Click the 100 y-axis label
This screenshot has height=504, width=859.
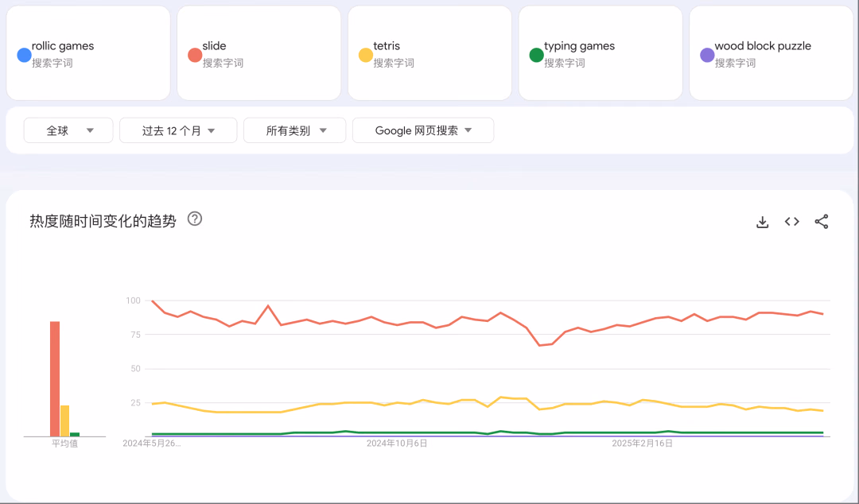133,300
